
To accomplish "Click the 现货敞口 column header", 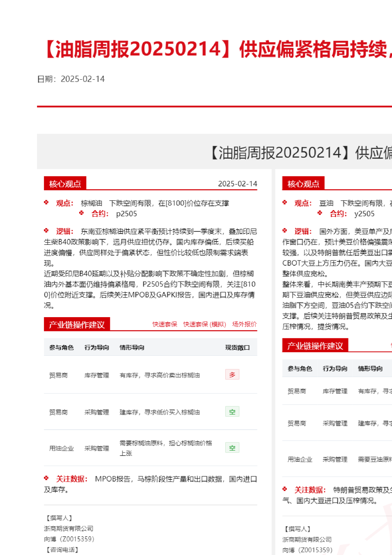I will coord(237,348).
